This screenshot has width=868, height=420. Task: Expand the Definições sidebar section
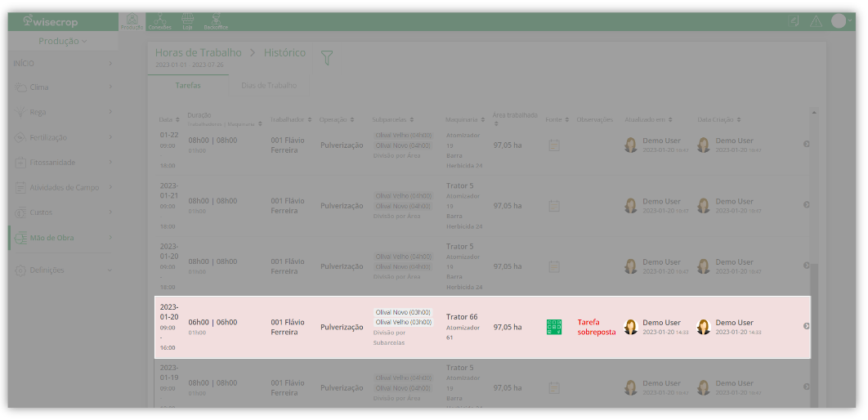(x=63, y=270)
